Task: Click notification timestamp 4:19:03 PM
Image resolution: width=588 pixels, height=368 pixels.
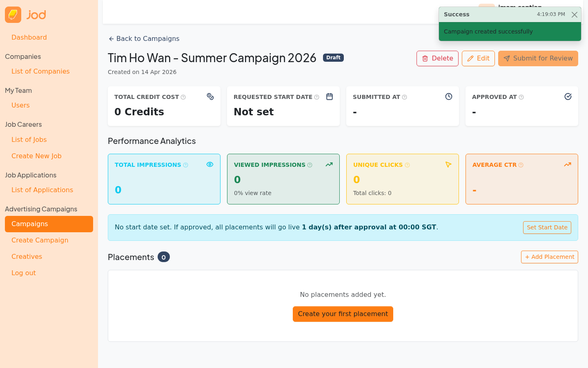Action: [x=551, y=14]
